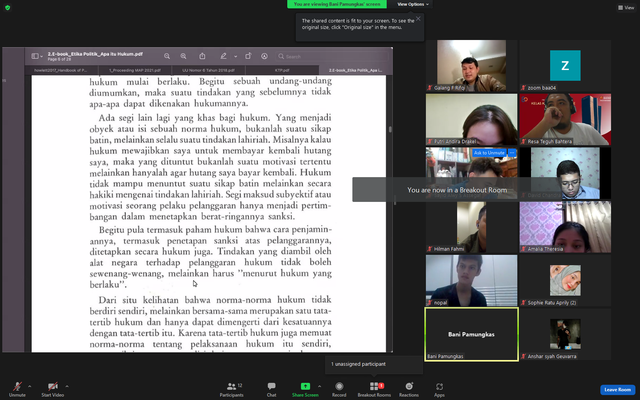This screenshot has width=640, height=400.
Task: Select the Bani Pamungkas highlighted tile
Action: pyautogui.click(x=471, y=334)
